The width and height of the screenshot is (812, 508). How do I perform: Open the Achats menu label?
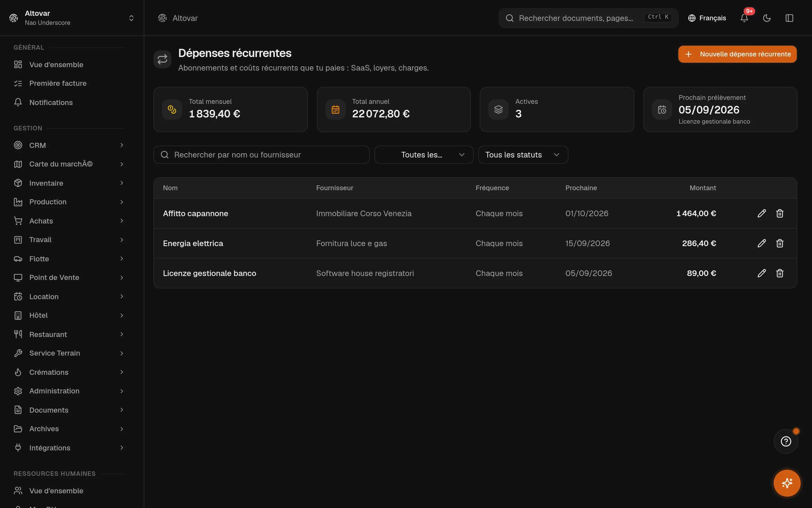click(41, 221)
